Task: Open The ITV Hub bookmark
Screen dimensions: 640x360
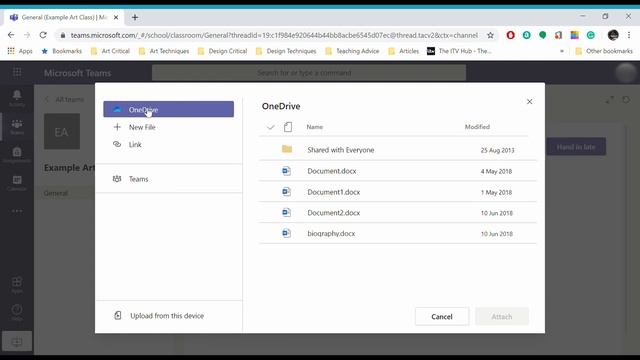Action: pos(459,51)
